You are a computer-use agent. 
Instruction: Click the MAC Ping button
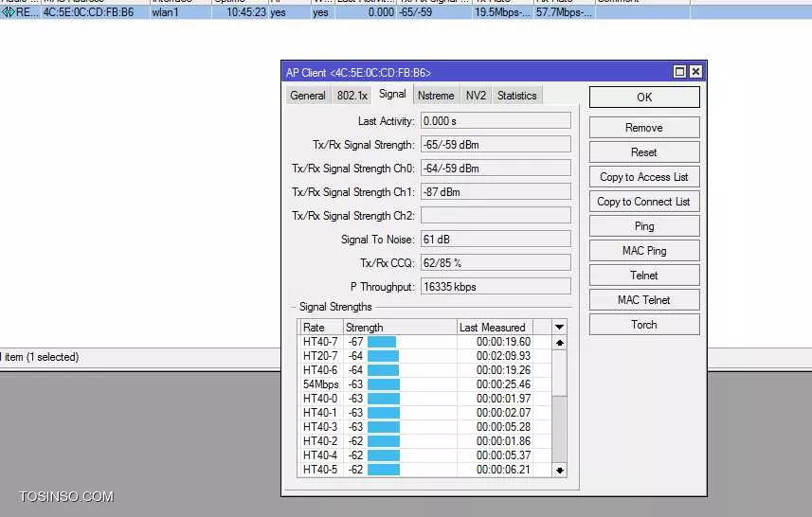(644, 251)
